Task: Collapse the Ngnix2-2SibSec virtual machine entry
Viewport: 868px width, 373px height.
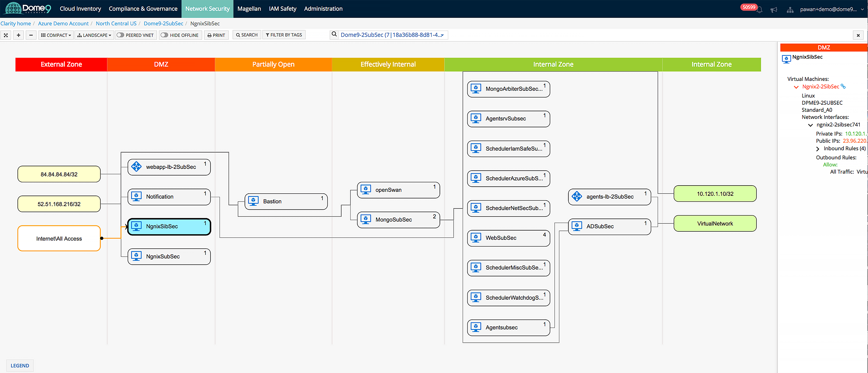Action: pyautogui.click(x=796, y=87)
